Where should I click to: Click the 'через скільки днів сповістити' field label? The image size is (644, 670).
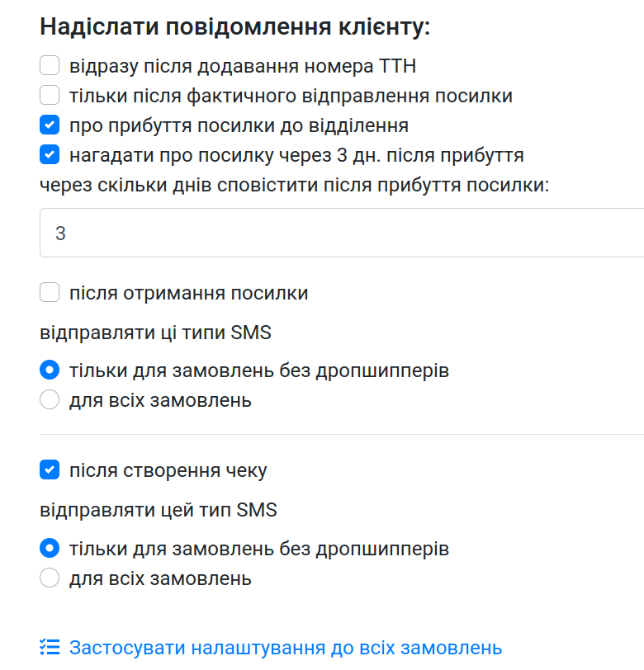click(x=294, y=185)
